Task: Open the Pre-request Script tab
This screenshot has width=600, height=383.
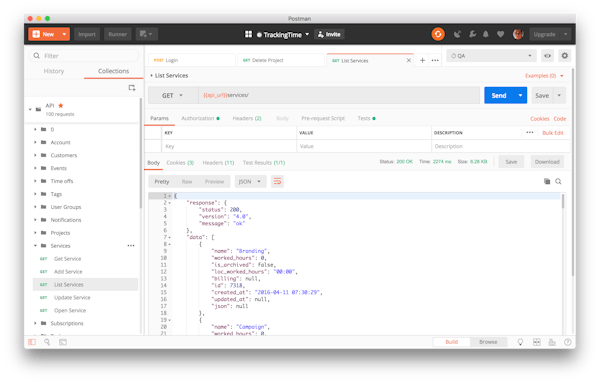Action: click(323, 119)
